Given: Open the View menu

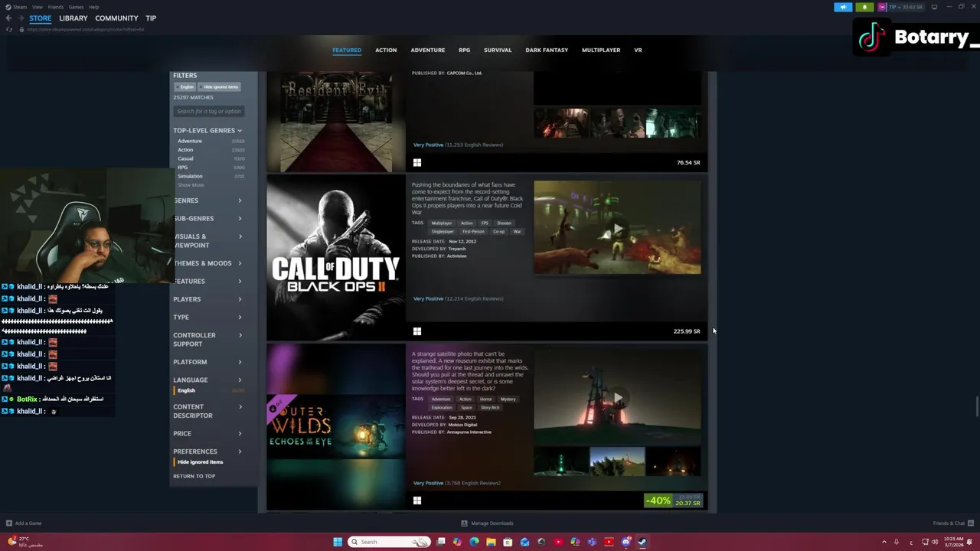Looking at the screenshot, I should [x=38, y=7].
